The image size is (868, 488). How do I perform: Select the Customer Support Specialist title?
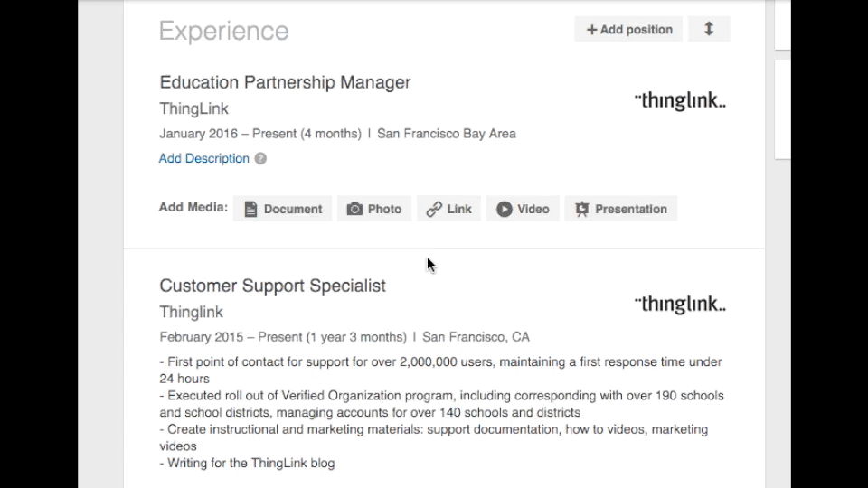272,286
